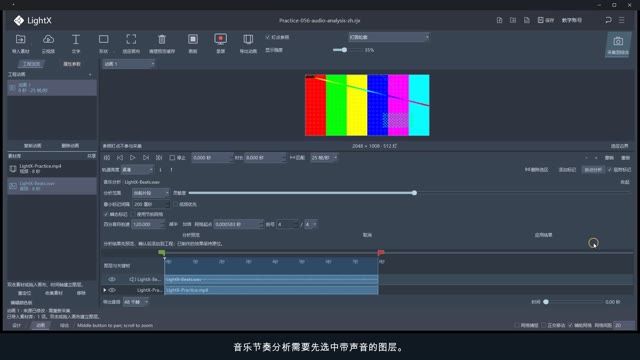Click the first document icon in title bar
The width and height of the screenshot is (640, 360).
(499, 20)
